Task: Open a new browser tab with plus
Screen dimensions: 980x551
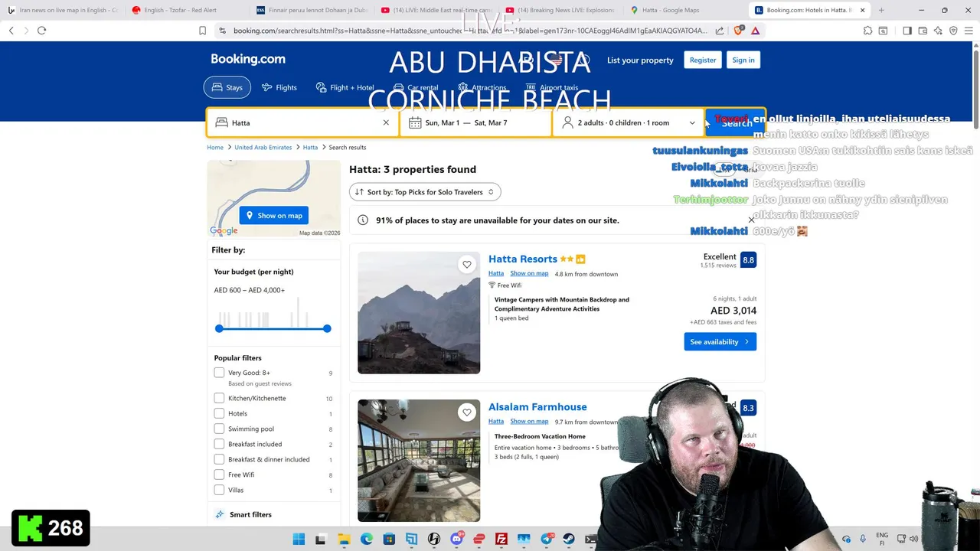Action: [881, 10]
